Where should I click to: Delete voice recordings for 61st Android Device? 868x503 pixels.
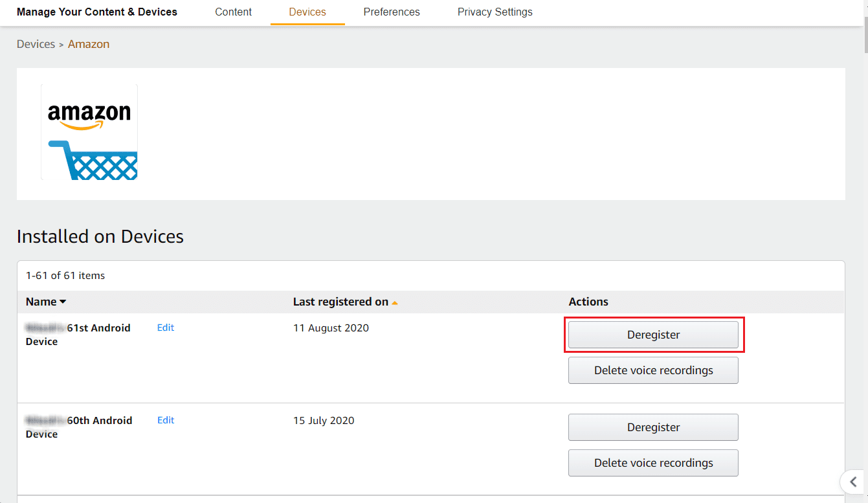(x=653, y=370)
